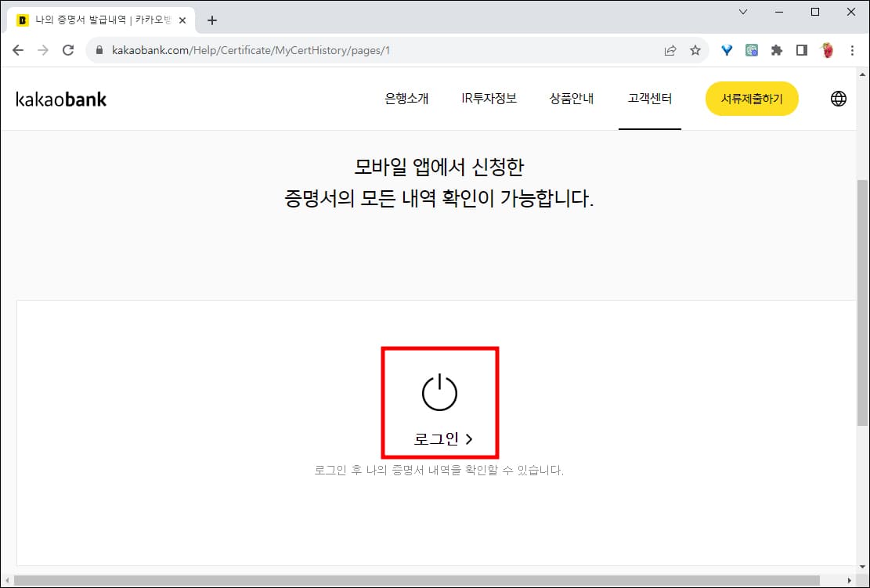Go back using the back arrow
Viewport: 870px width, 588px height.
(18, 49)
